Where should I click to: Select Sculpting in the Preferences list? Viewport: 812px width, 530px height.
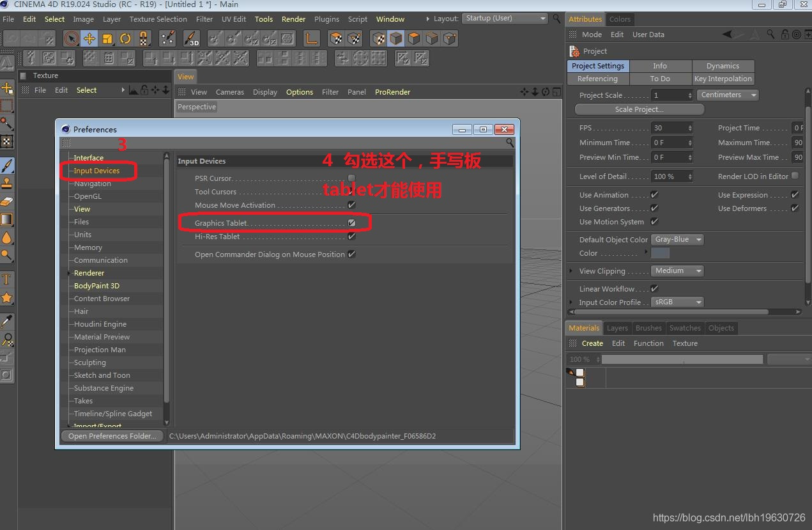[90, 362]
